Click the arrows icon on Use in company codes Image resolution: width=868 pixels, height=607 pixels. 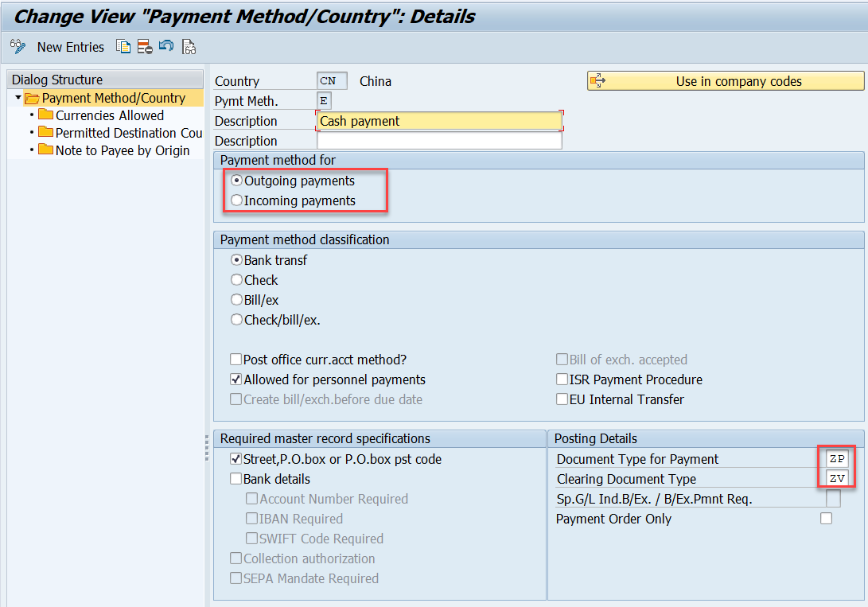click(x=597, y=80)
